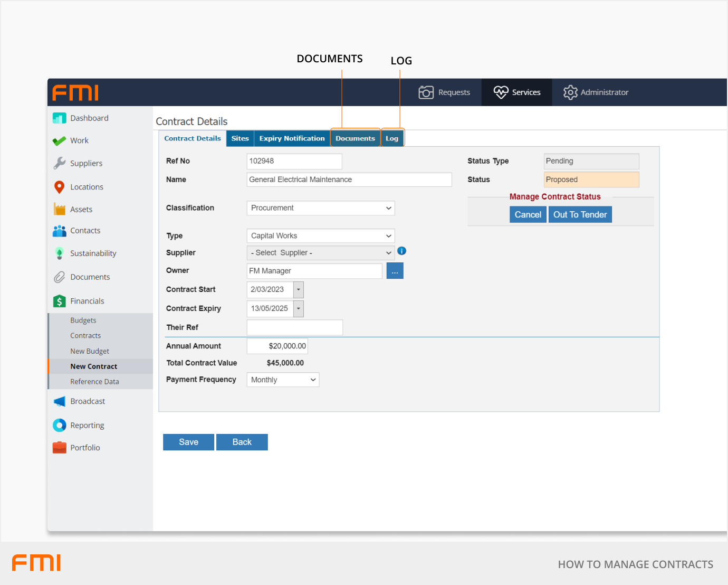The width and height of the screenshot is (728, 585).
Task: Click the supplier info icon
Action: tap(401, 251)
